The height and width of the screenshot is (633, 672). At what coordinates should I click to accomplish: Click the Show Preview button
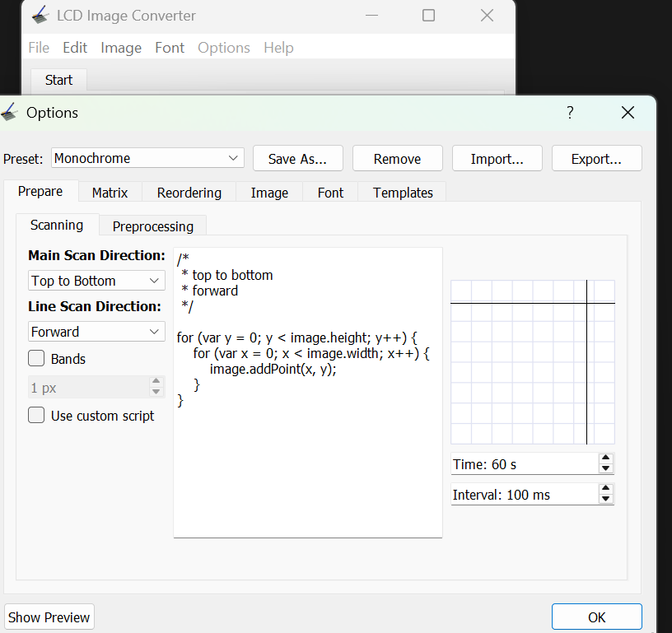(49, 617)
